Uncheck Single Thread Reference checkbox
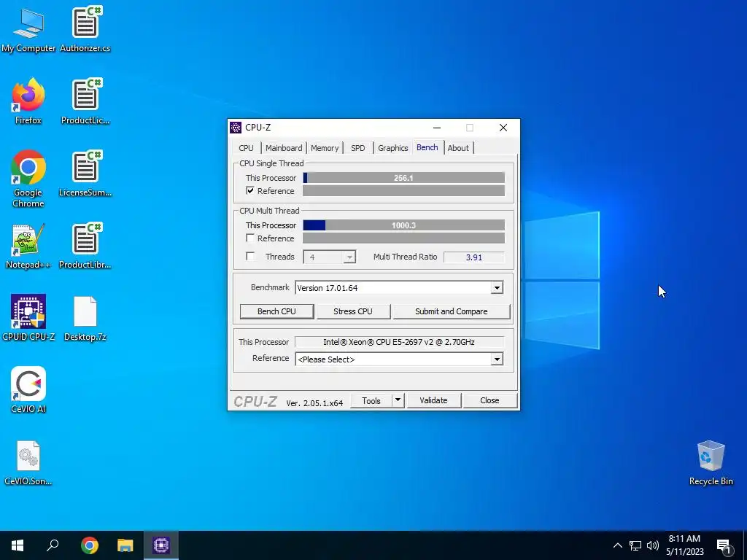 click(x=250, y=190)
